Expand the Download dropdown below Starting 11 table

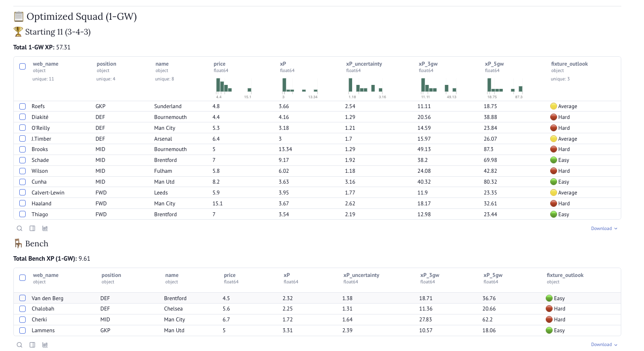[604, 228]
